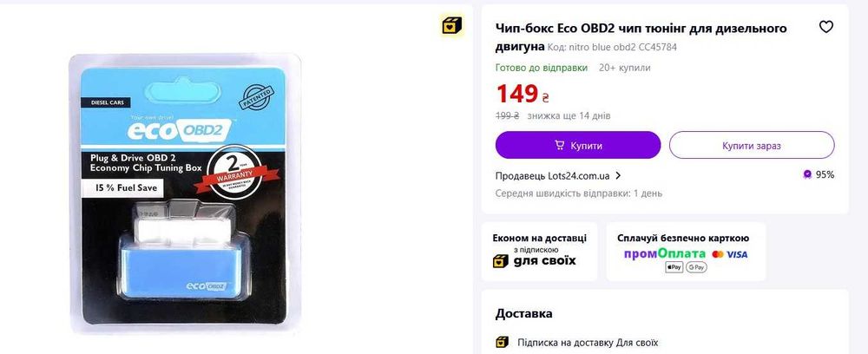Click the purple seller rating badge icon

point(807,174)
